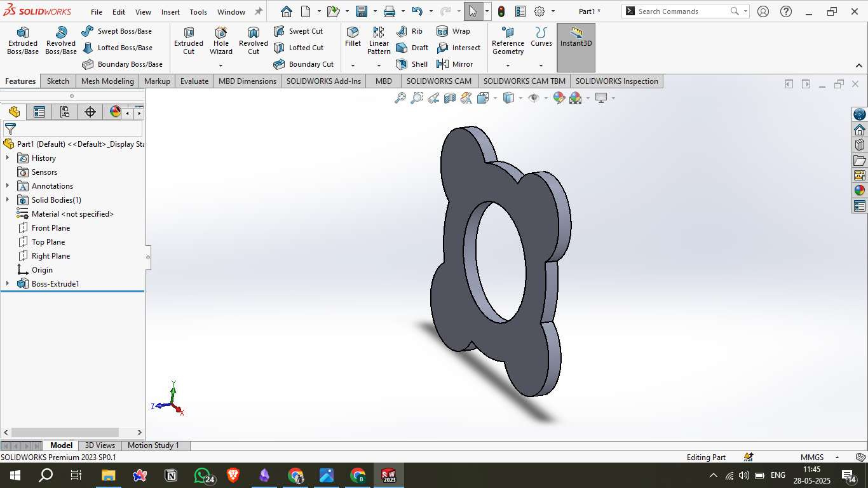Select the Revolved Boss/Base tool
868x488 pixels.
61,41
